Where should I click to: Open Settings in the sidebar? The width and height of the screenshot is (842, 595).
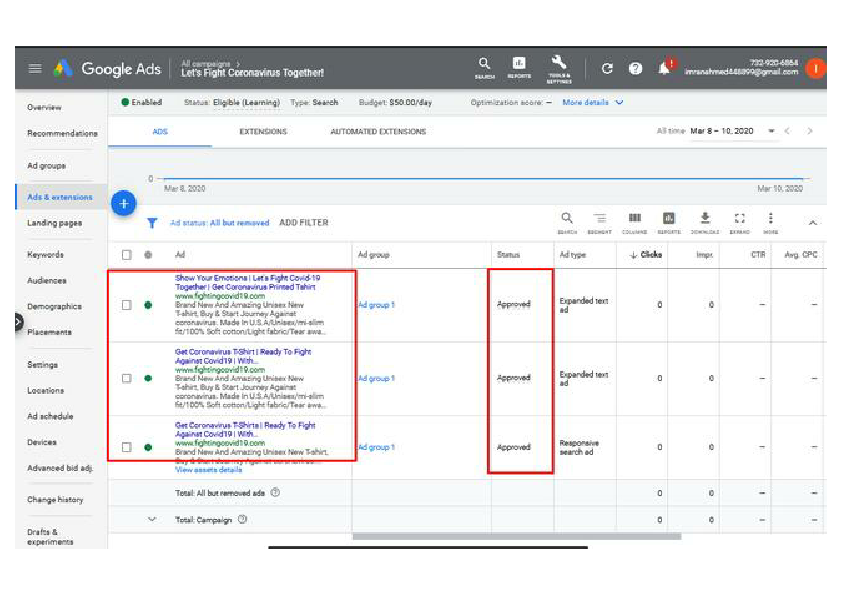point(42,365)
